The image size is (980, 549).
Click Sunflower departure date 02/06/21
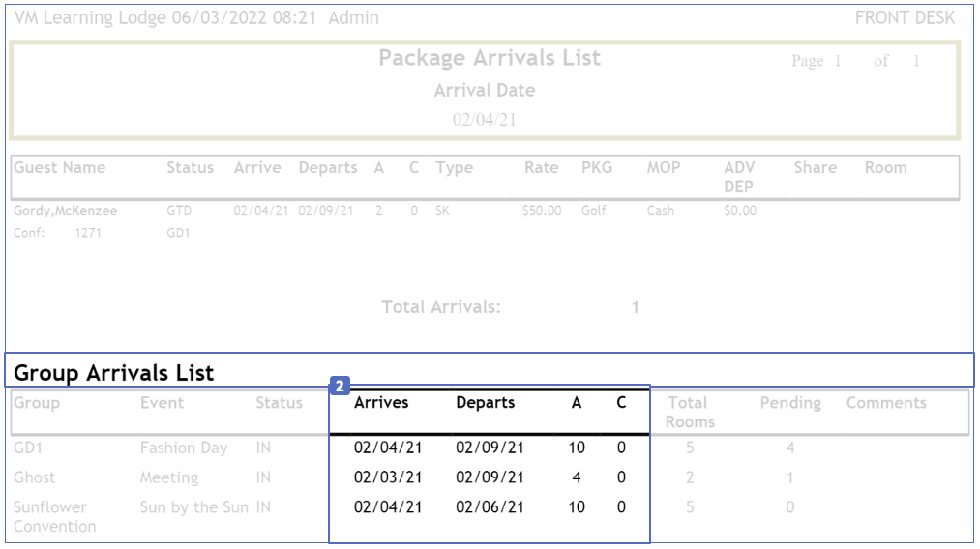coord(490,507)
